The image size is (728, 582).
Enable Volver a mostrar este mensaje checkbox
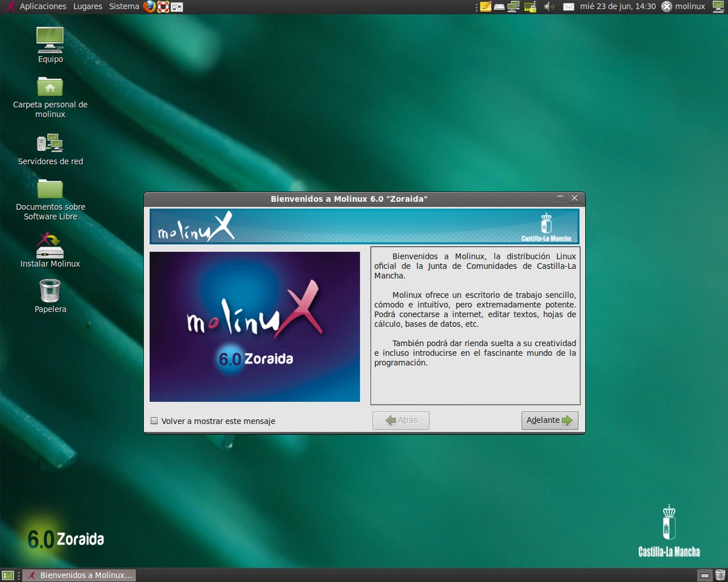click(154, 421)
